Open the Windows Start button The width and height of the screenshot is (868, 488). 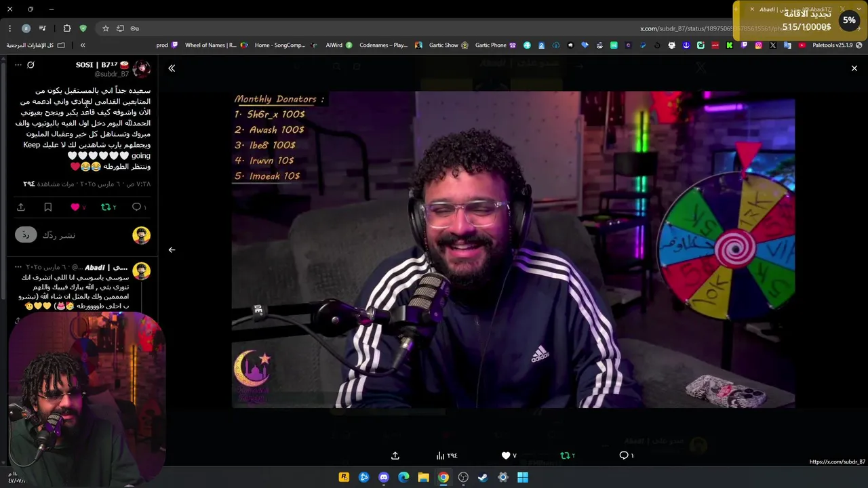coord(523,477)
